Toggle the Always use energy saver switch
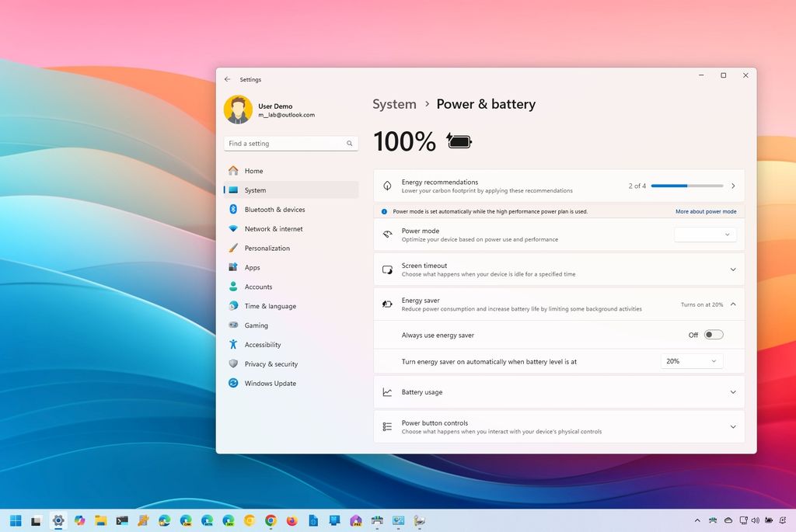 [x=713, y=334]
